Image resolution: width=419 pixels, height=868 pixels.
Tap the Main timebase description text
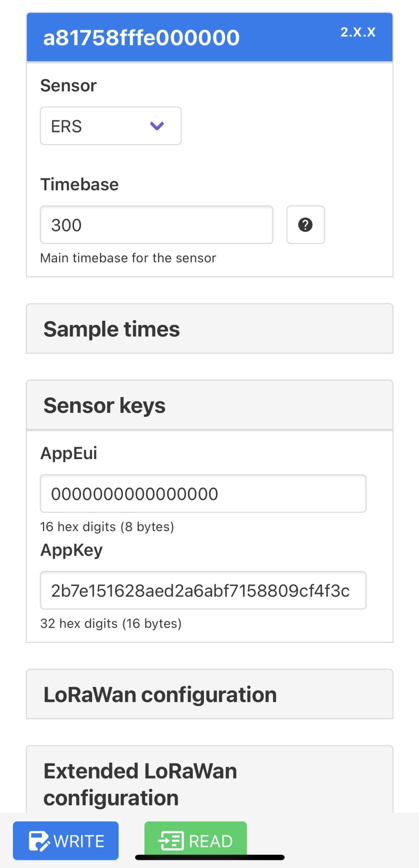point(128,257)
